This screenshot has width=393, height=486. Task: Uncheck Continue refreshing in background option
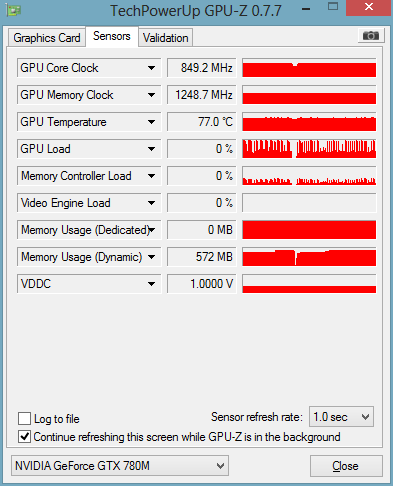pos(25,436)
